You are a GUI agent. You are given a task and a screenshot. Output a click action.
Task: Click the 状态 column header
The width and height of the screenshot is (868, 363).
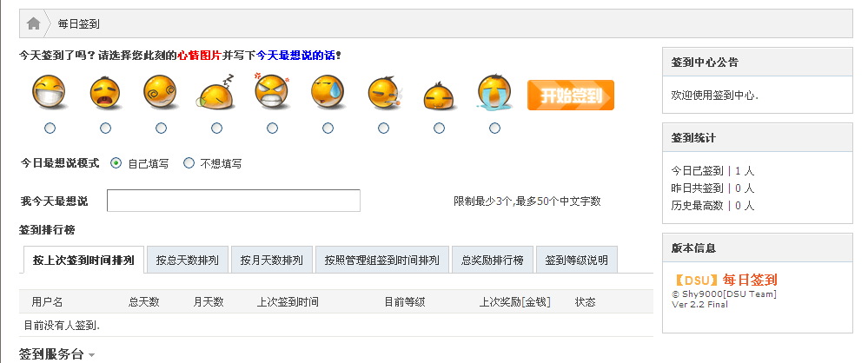click(x=585, y=302)
